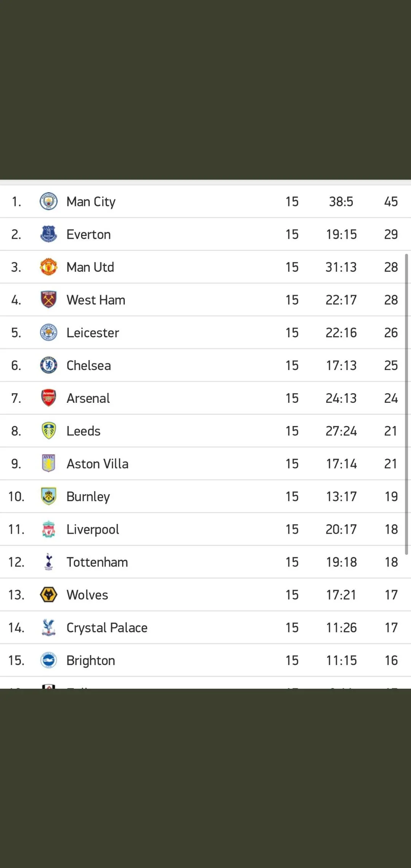Click the Man Utd club crest

click(48, 267)
